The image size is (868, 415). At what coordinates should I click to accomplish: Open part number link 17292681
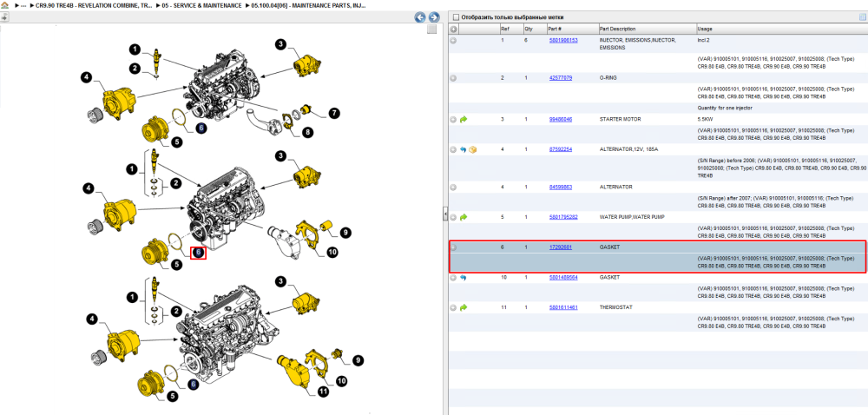click(560, 247)
